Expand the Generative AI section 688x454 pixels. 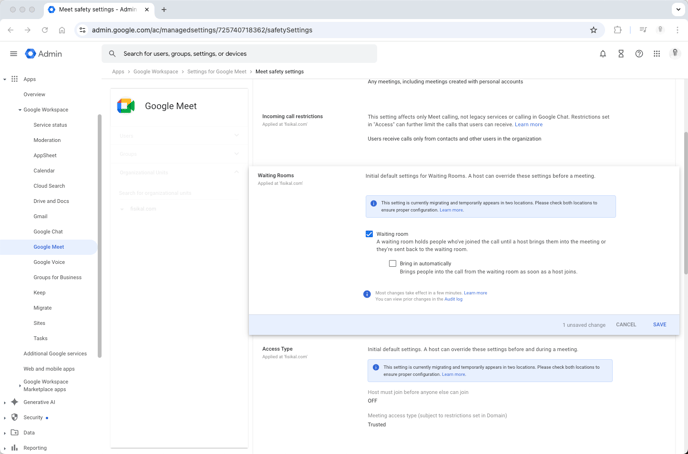(x=5, y=402)
